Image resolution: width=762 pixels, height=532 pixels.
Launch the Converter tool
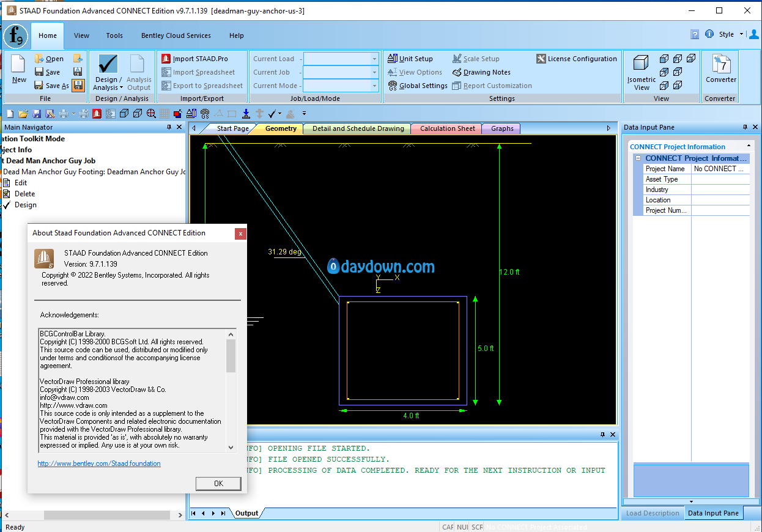pyautogui.click(x=721, y=69)
